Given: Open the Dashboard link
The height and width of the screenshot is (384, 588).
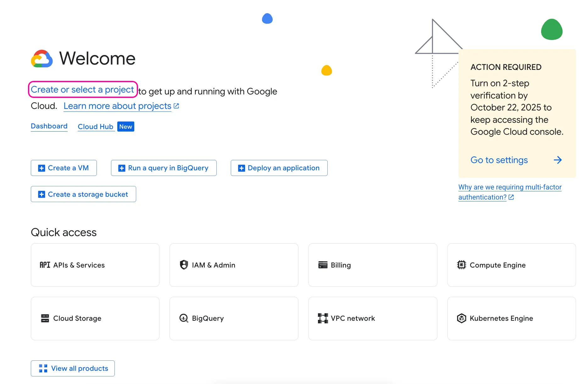Looking at the screenshot, I should pos(49,126).
